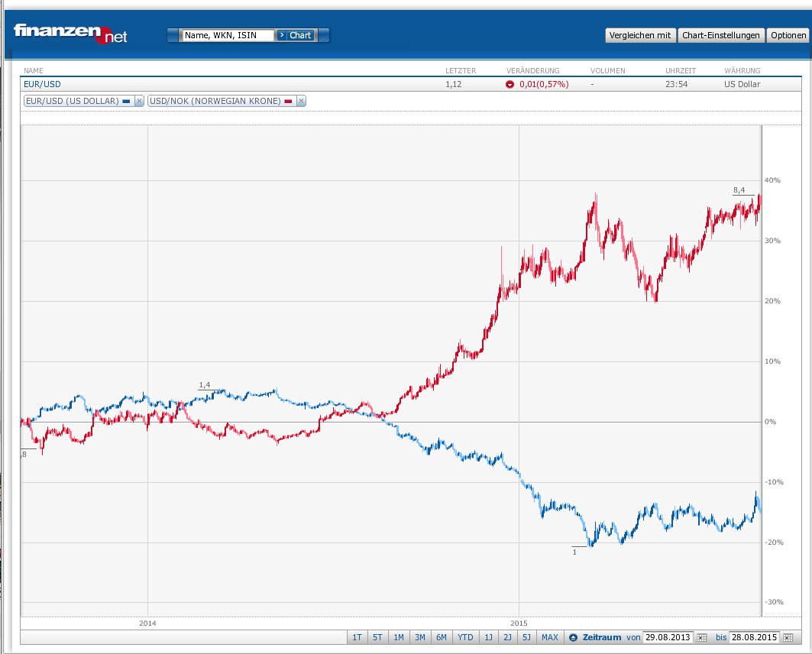Click the EUR/USD (US DOLLAR) series label
Image resolution: width=812 pixels, height=654 pixels.
[72, 101]
